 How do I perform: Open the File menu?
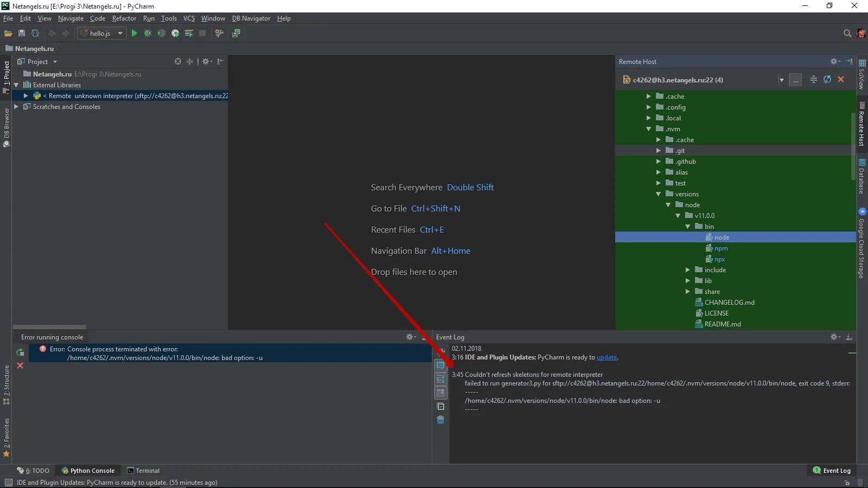(x=8, y=18)
